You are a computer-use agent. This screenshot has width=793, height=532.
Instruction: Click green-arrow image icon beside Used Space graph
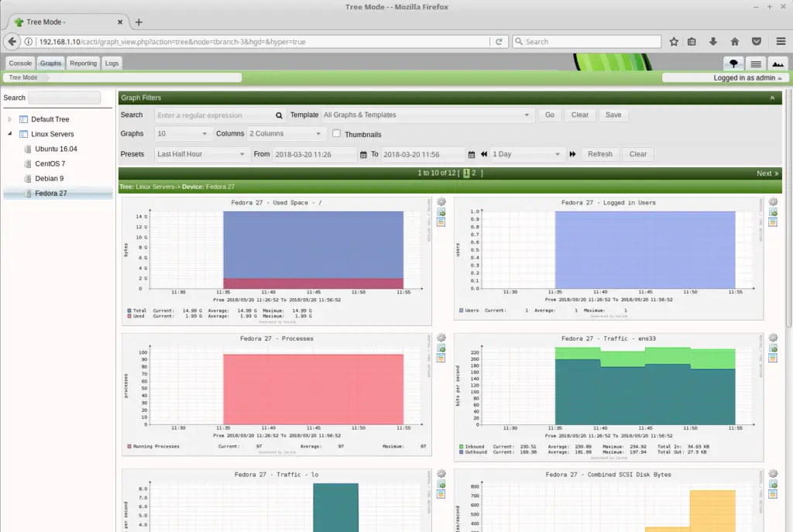[441, 212]
